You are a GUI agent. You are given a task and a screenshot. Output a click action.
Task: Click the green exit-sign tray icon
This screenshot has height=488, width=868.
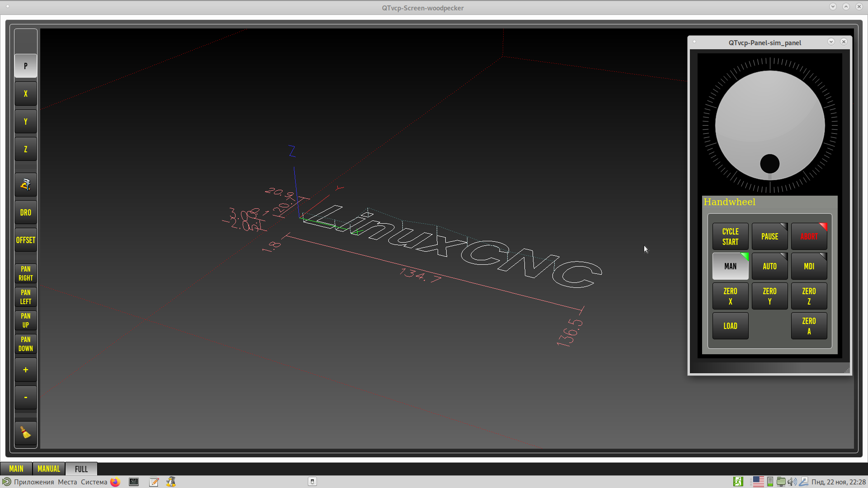click(x=738, y=482)
